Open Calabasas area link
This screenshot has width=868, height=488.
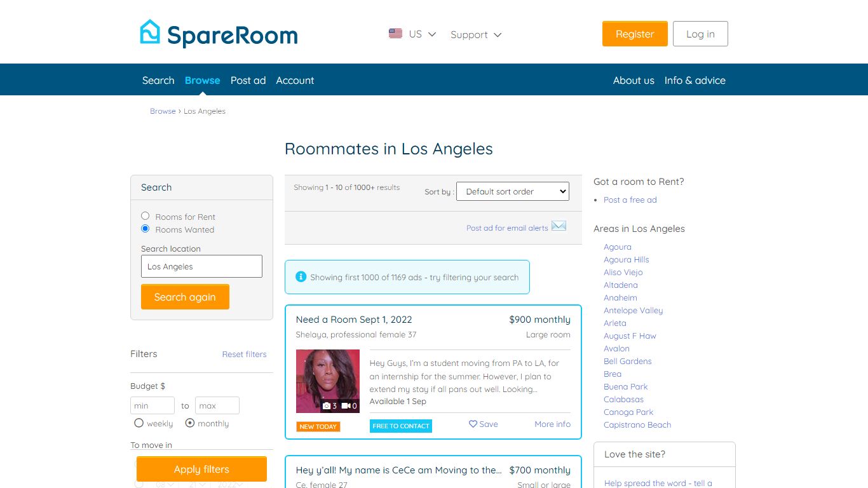[x=624, y=399]
